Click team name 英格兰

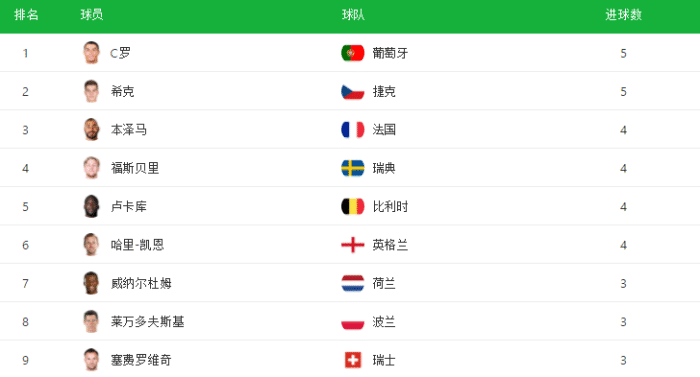coord(390,245)
